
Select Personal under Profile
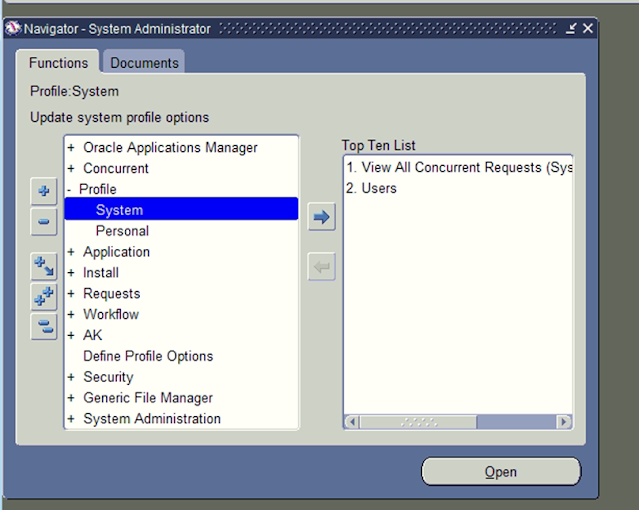point(122,231)
